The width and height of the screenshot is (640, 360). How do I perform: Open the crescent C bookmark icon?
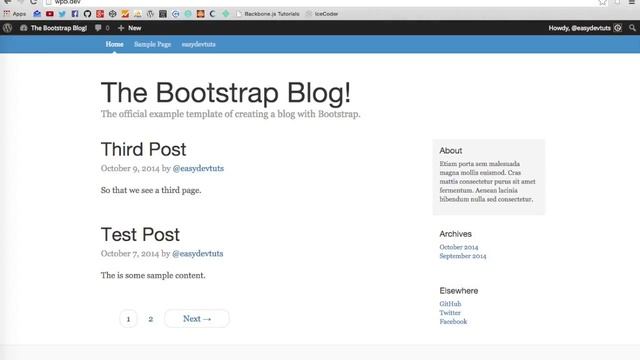(213, 14)
